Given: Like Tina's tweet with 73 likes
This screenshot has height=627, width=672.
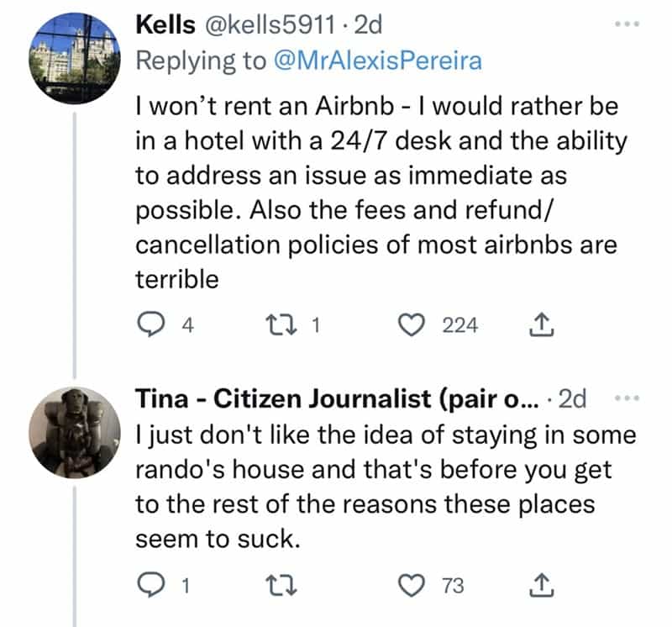Looking at the screenshot, I should (x=412, y=585).
